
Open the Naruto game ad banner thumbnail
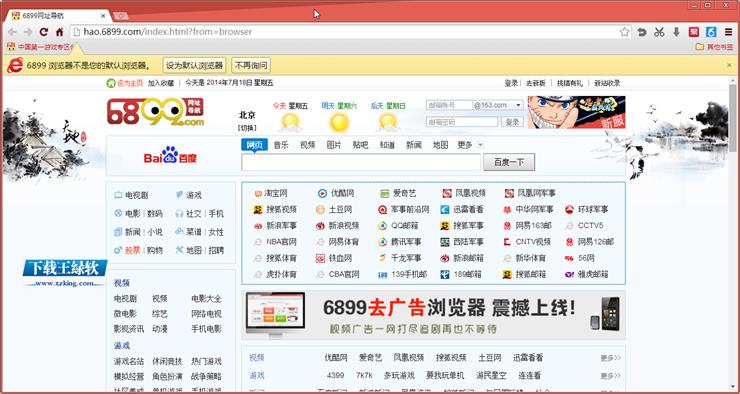pyautogui.click(x=576, y=112)
